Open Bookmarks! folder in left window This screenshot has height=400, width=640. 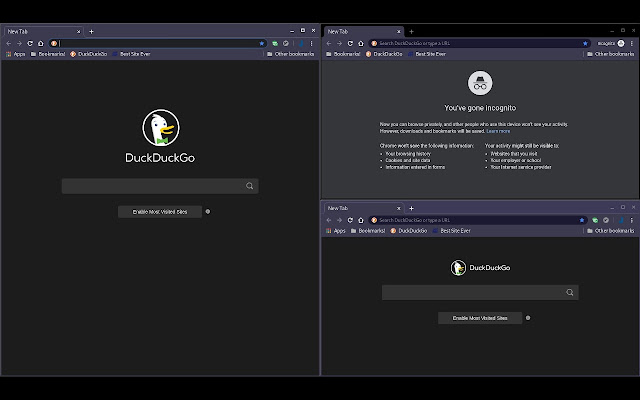48,54
